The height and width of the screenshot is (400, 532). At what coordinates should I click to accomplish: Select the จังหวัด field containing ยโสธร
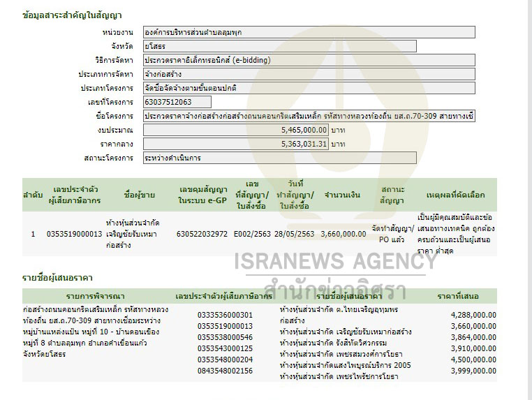(279, 46)
